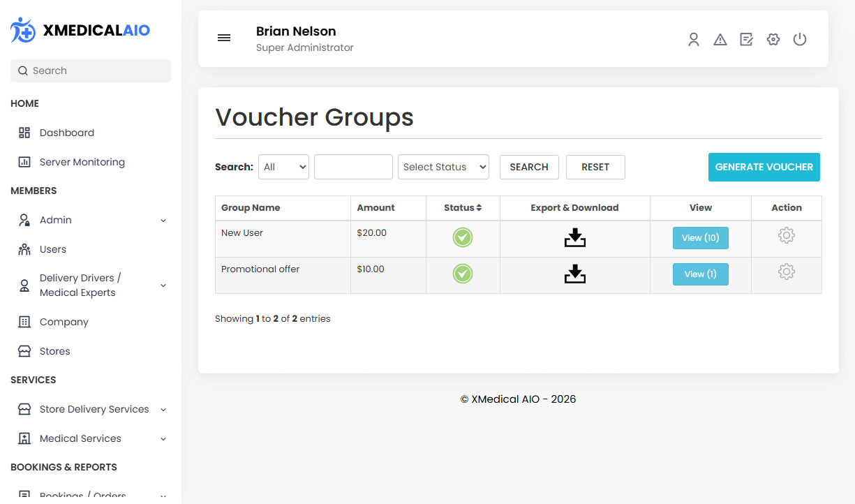Open the Select Status dropdown
The height and width of the screenshot is (504, 855).
(443, 167)
